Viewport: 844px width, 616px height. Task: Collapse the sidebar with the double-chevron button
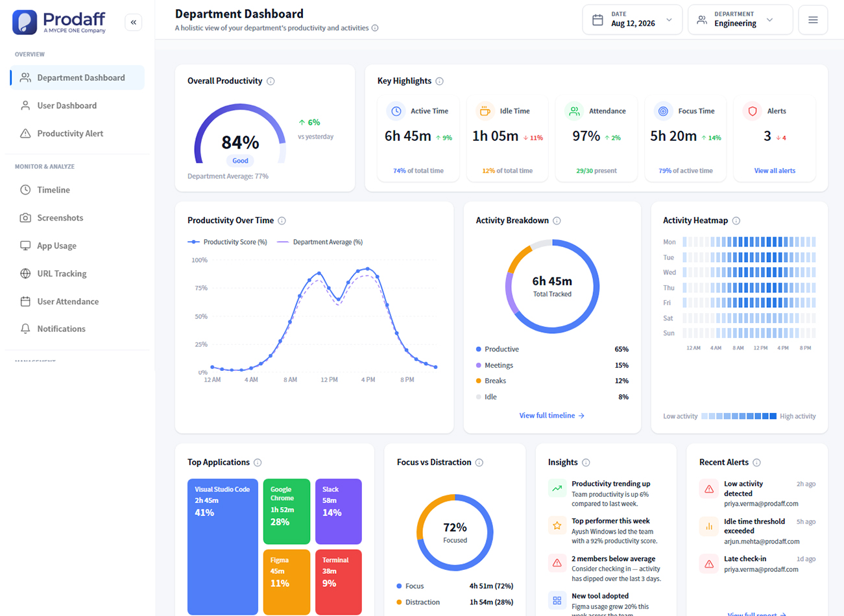133,22
